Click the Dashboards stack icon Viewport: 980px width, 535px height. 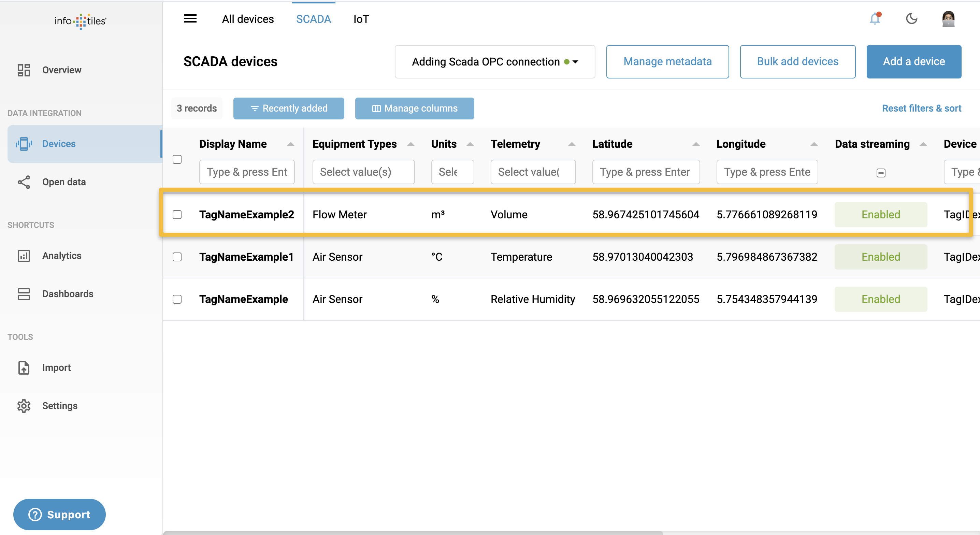tap(24, 294)
